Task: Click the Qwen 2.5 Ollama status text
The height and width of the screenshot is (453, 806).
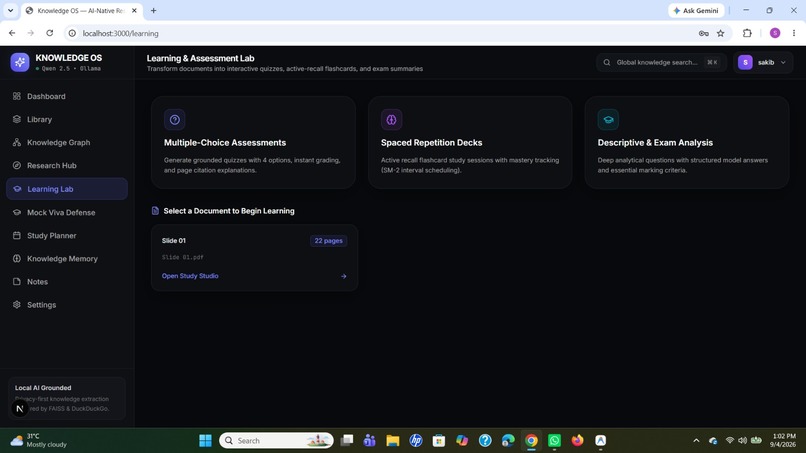Action: 71,68
